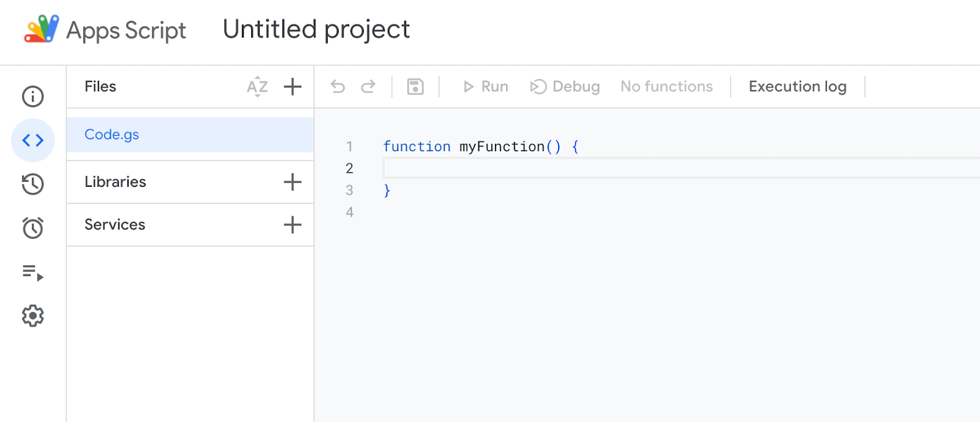Save the project with the save icon

coord(416,86)
